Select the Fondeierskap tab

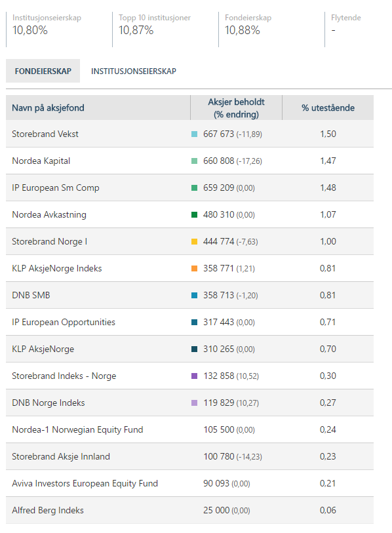click(x=43, y=71)
